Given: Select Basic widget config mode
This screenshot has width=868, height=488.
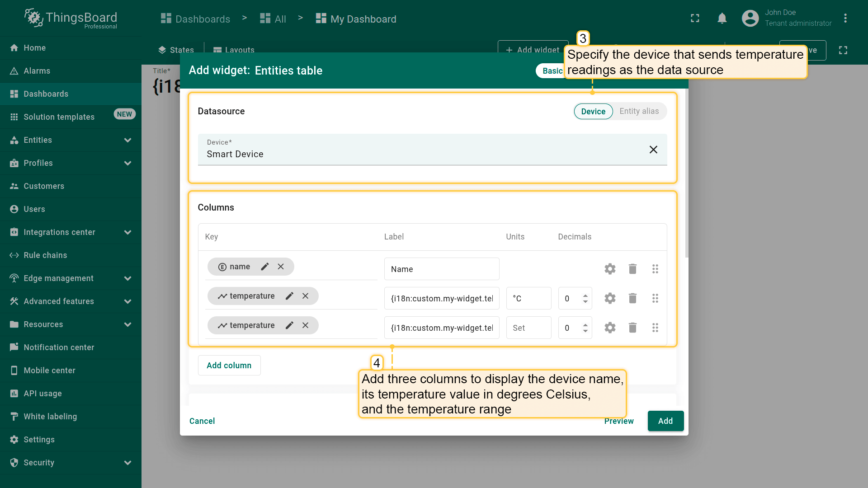Looking at the screenshot, I should (x=552, y=71).
